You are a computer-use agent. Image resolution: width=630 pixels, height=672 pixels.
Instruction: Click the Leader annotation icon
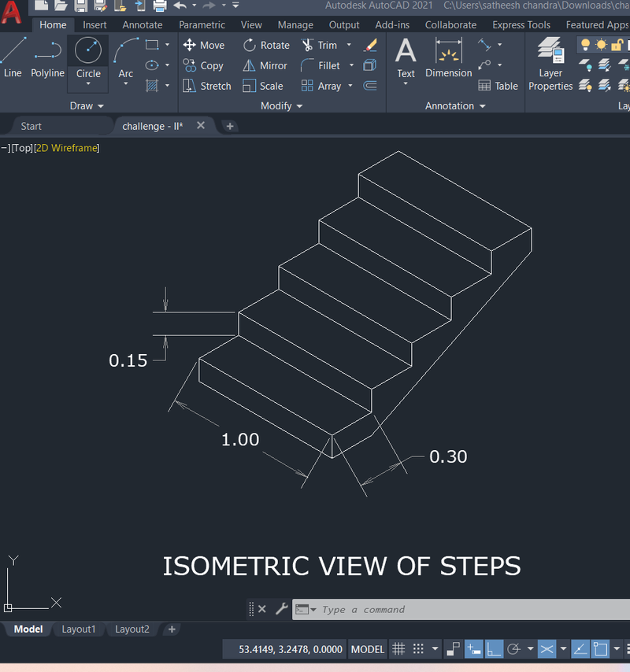tap(484, 65)
